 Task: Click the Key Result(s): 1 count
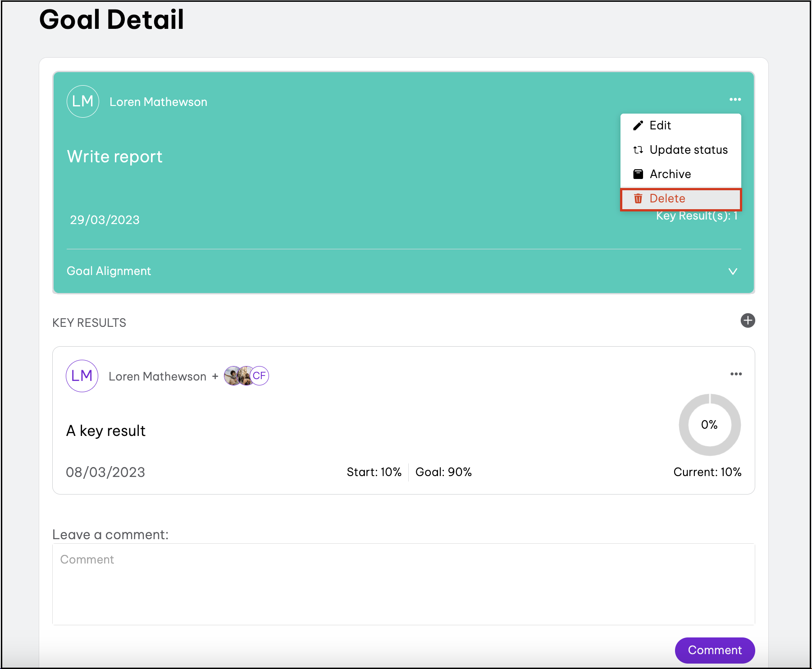click(x=697, y=217)
